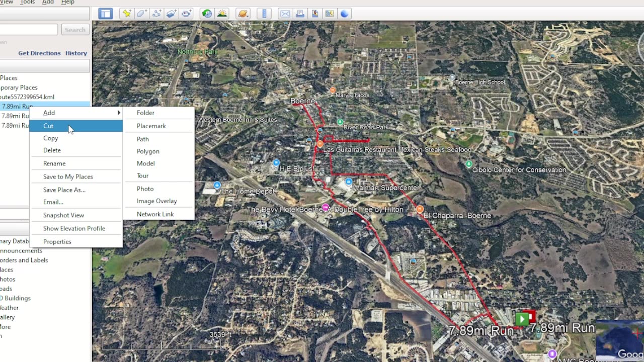This screenshot has width=644, height=362.
Task: Show historical imagery with the clock icon
Action: pyautogui.click(x=207, y=14)
